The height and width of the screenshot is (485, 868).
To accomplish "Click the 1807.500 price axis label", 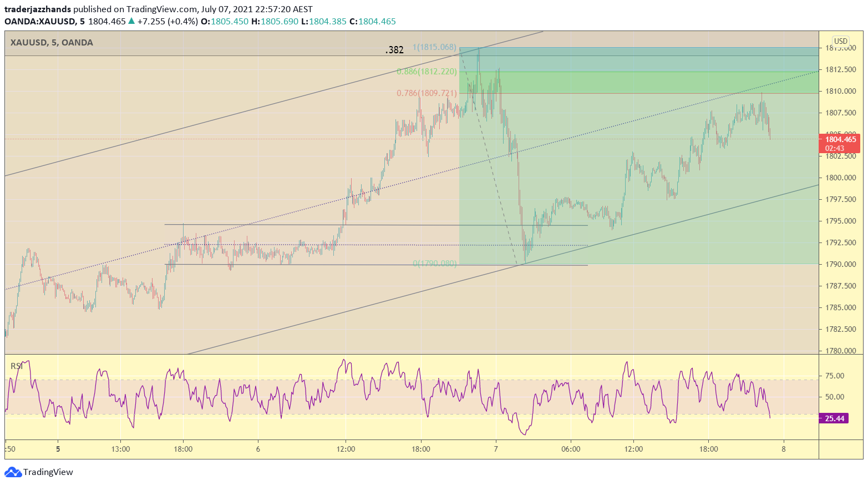I will [x=841, y=113].
